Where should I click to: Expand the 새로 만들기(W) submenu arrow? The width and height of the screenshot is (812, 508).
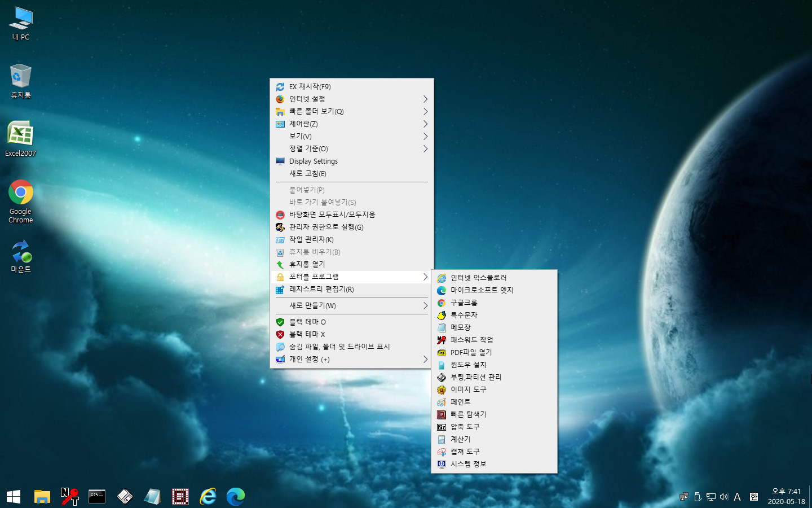(x=425, y=305)
